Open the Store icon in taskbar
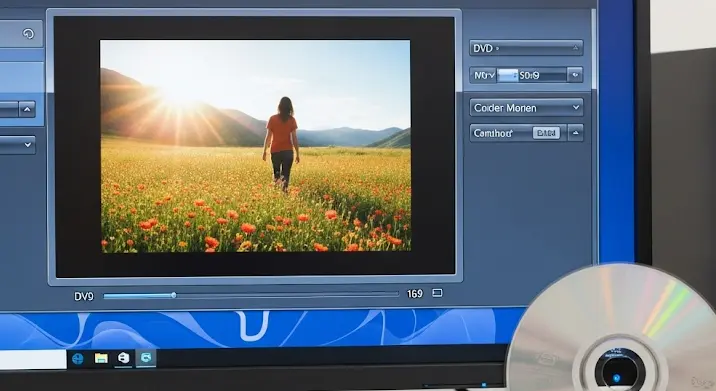The width and height of the screenshot is (716, 391). pyautogui.click(x=123, y=359)
